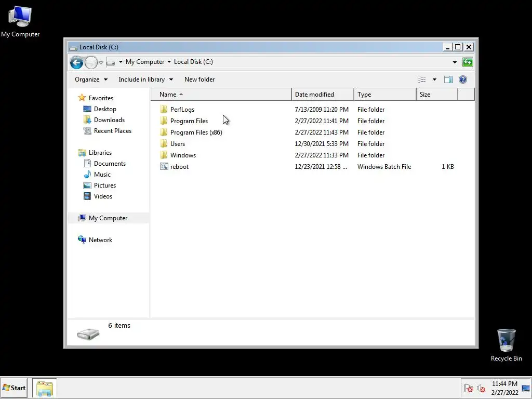The image size is (532, 399).
Task: Click the Program Files folder name
Action: tap(189, 121)
